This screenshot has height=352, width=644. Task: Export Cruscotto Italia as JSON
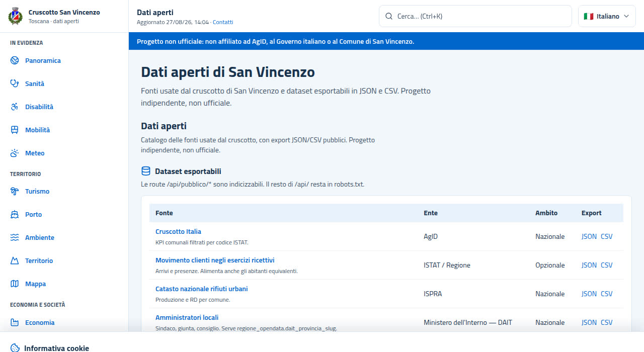click(589, 236)
